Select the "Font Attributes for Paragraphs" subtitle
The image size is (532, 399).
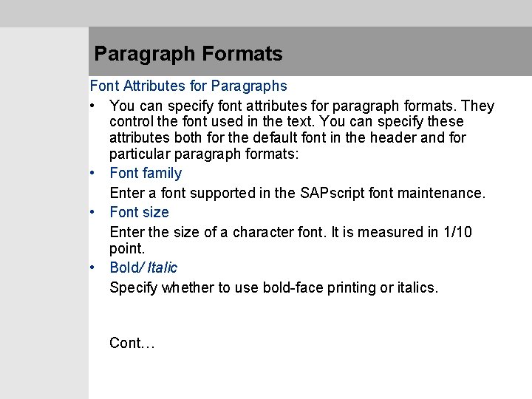tap(188, 86)
